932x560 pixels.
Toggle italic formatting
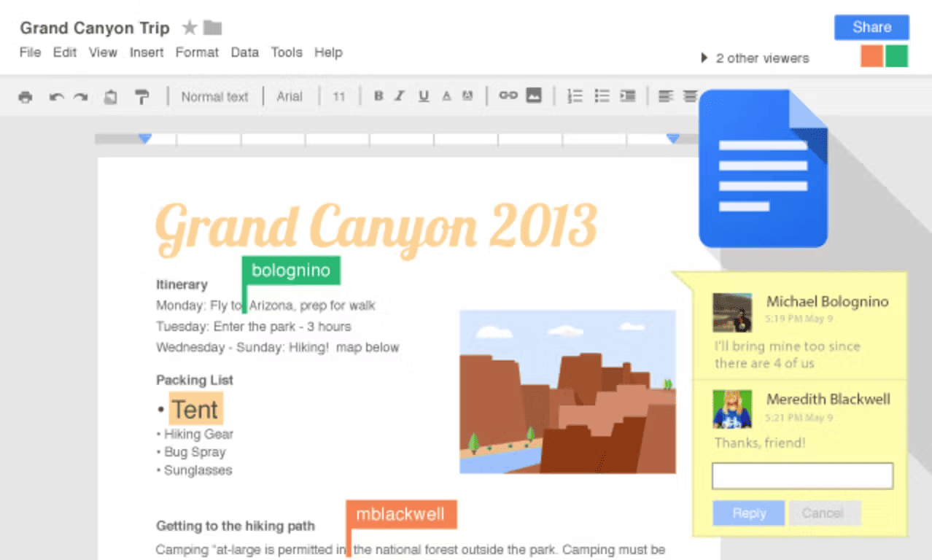400,96
